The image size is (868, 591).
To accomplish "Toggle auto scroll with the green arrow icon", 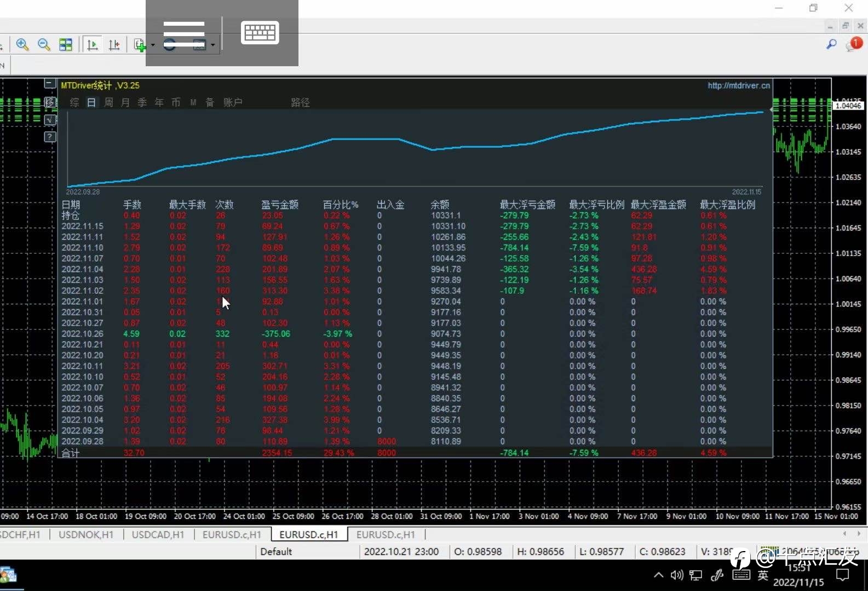I will 93,45.
